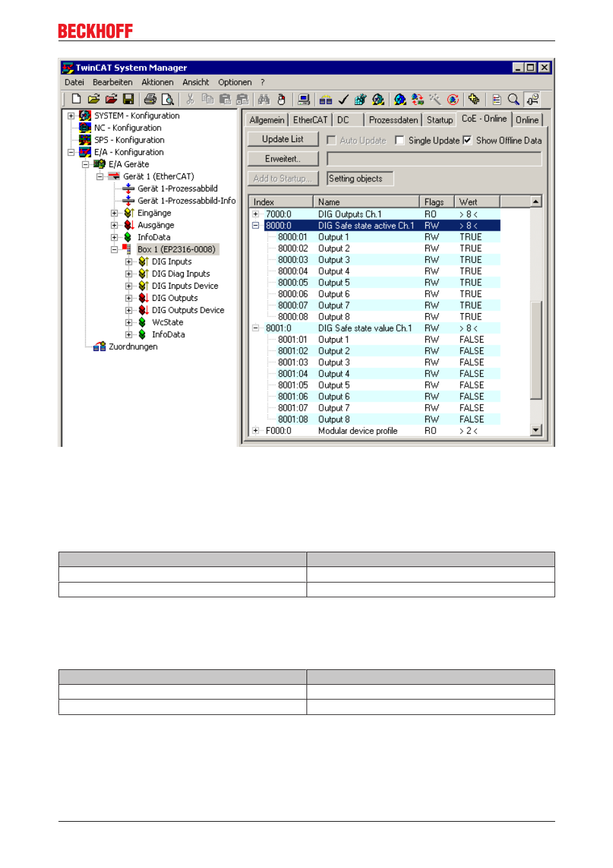Click the checkmark verify configuration icon
The image size is (613, 868).
pyautogui.click(x=343, y=99)
